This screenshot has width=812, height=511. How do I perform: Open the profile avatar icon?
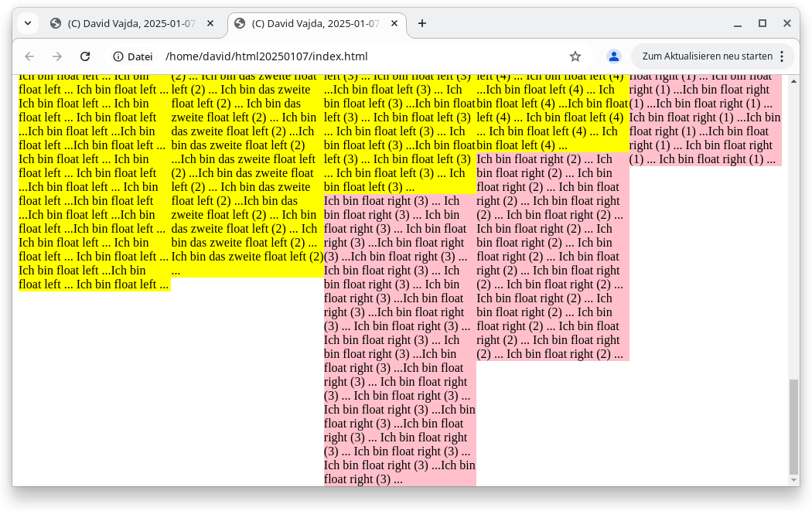pos(613,56)
